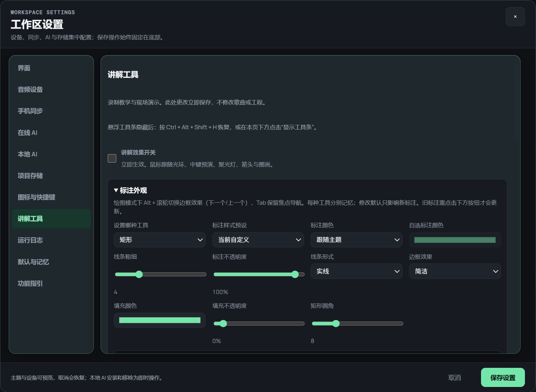Open the 运行日志 tab

click(51, 240)
